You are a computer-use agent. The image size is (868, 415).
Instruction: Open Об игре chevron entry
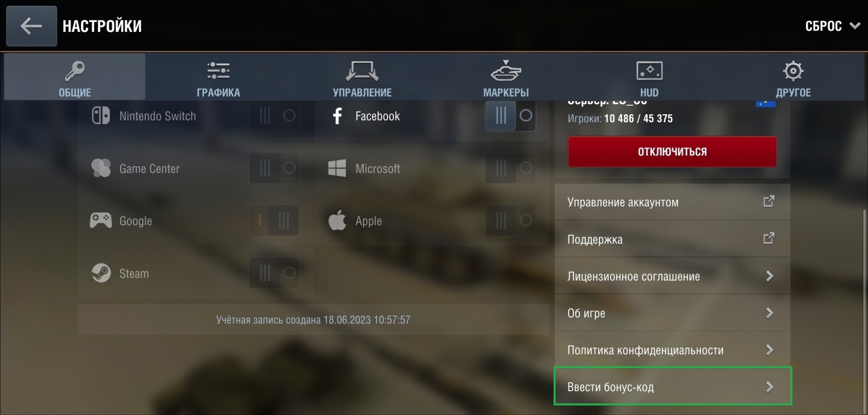[x=770, y=313]
